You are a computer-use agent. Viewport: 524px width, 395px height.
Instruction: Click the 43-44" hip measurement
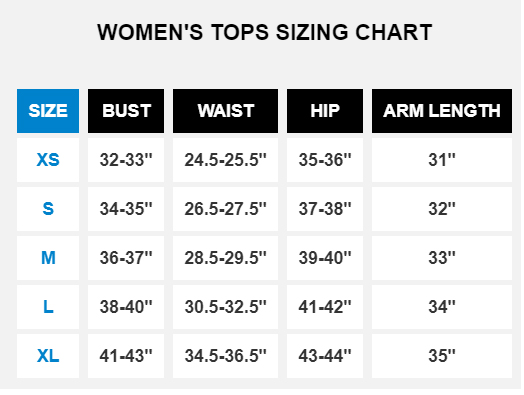pyautogui.click(x=325, y=356)
